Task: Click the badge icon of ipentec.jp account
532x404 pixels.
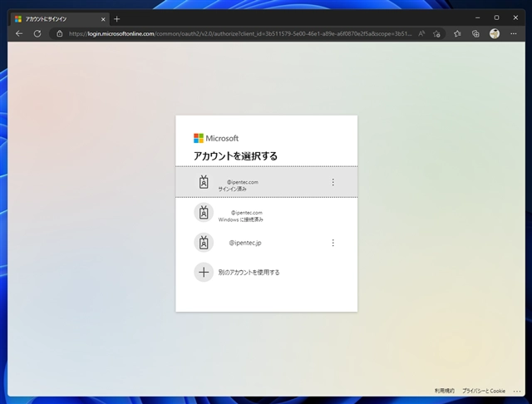Action: tap(204, 243)
